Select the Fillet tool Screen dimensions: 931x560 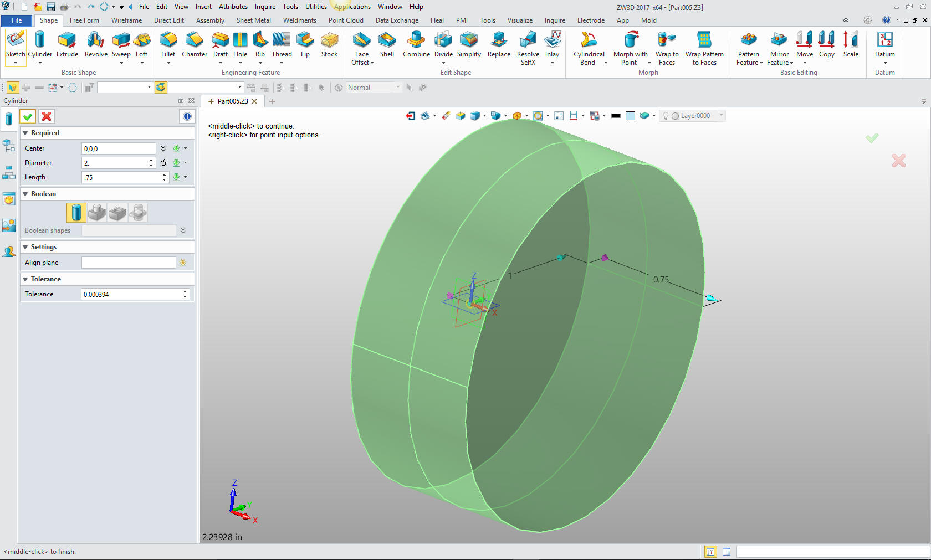pyautogui.click(x=168, y=44)
